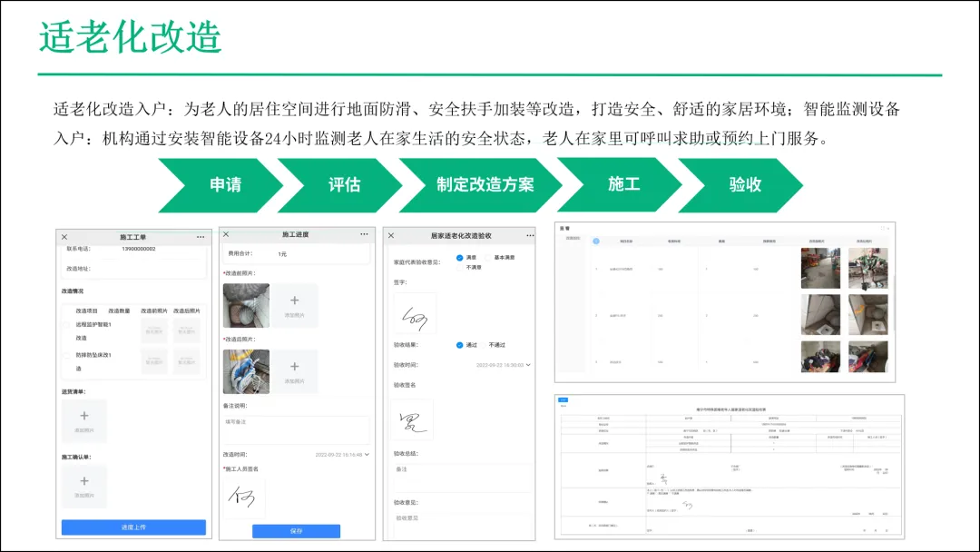The height and width of the screenshot is (552, 980).
Task: Click the 进度上传 button
Action: (133, 527)
